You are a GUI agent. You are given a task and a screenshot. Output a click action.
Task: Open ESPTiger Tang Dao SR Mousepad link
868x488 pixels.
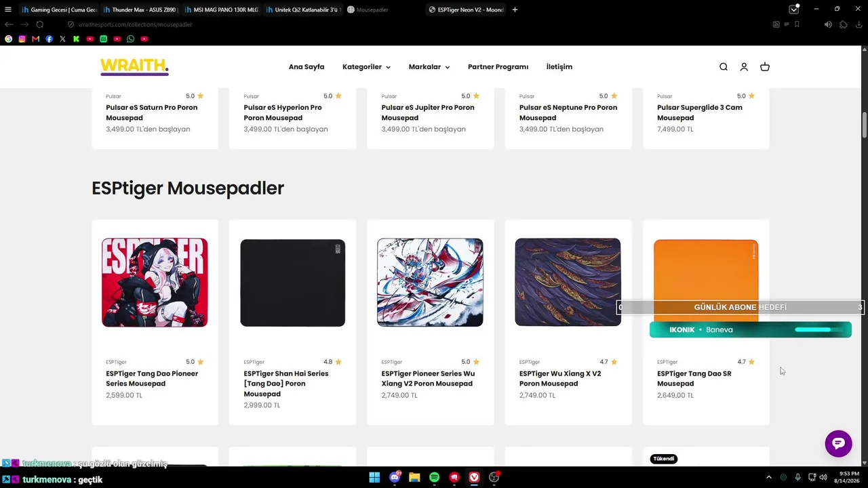click(694, 378)
